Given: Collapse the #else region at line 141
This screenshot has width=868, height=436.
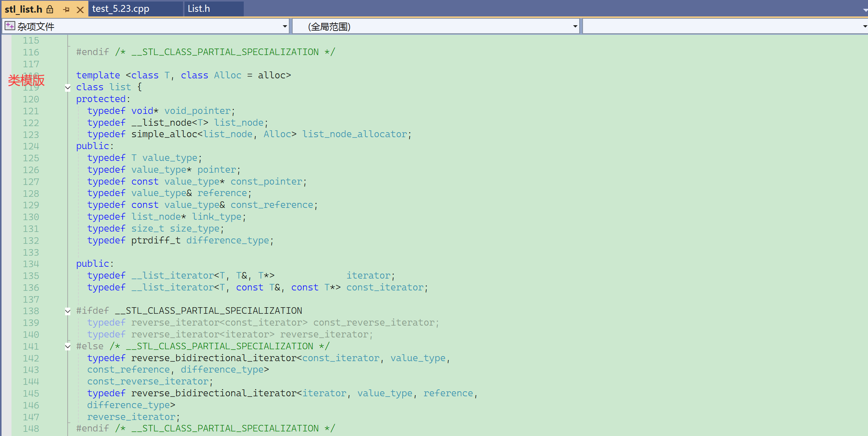Looking at the screenshot, I should 68,347.
